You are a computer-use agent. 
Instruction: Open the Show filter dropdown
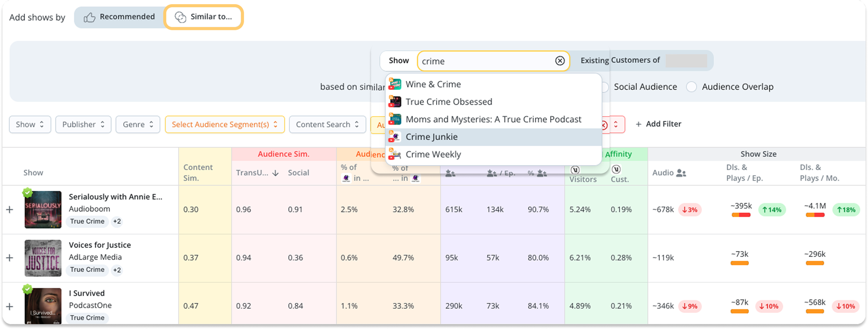(30, 124)
